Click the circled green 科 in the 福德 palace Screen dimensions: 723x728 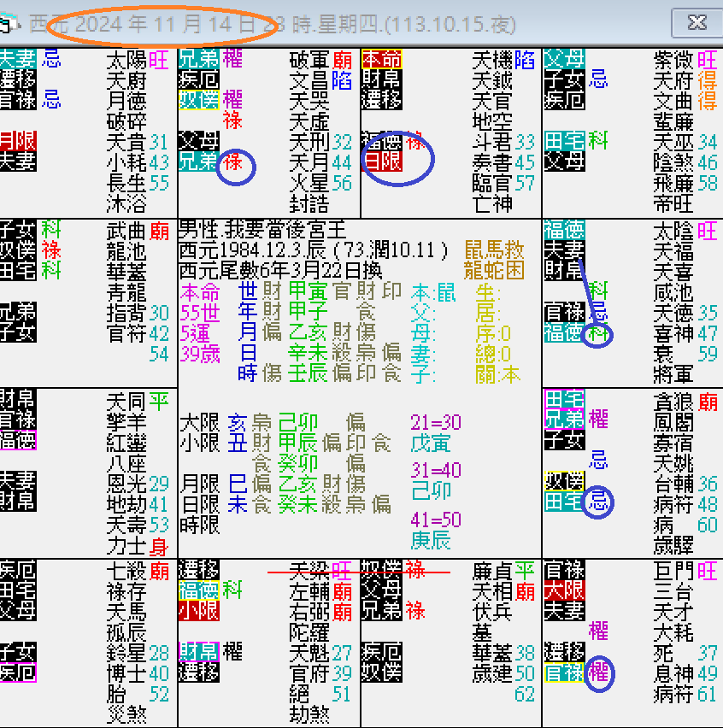pyautogui.click(x=597, y=333)
